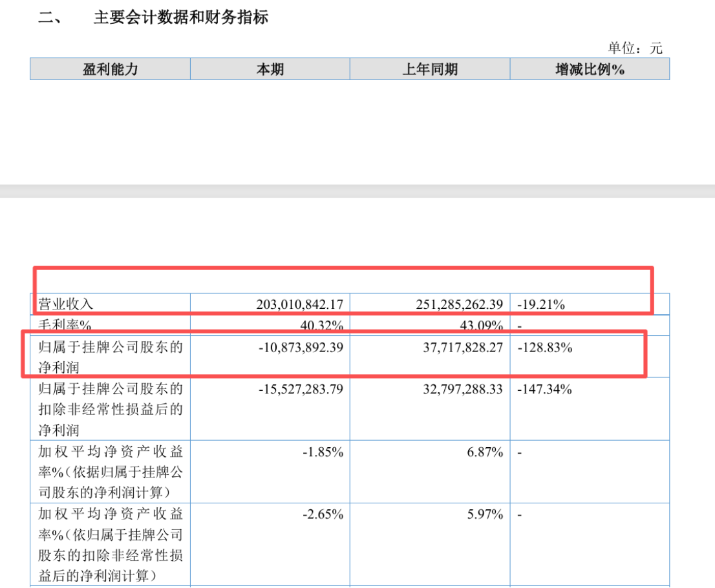Click the 归属于挂牌公司股东的净利润 label
Screen dimensions: 715x588
pyautogui.click(x=111, y=357)
